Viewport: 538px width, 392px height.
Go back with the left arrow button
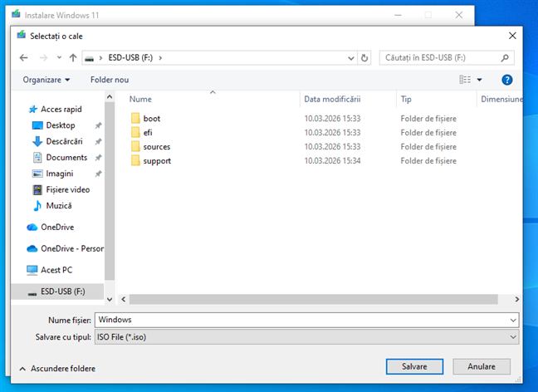24,57
